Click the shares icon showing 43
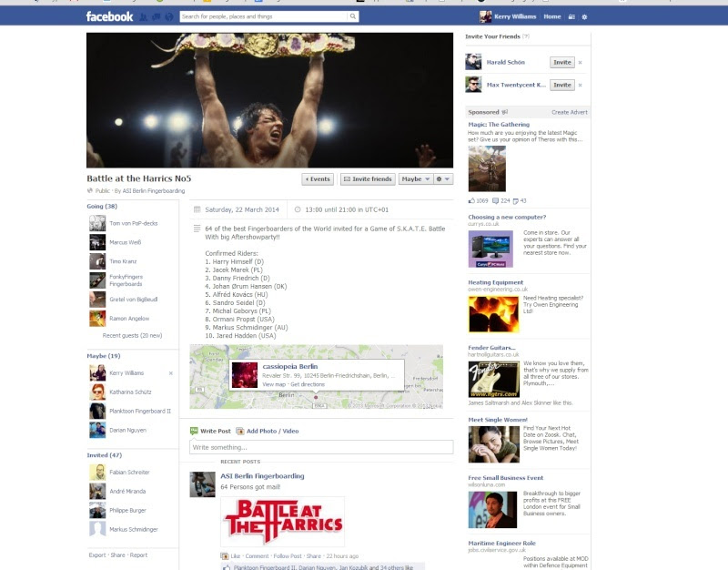This screenshot has height=570, width=728. 515,201
